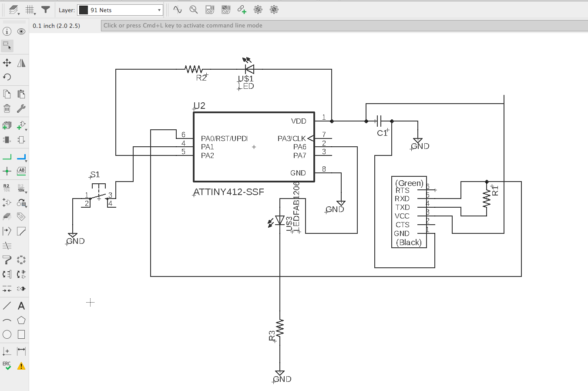Select the Copy tool
Screen dimensions: 588x391
point(7,94)
